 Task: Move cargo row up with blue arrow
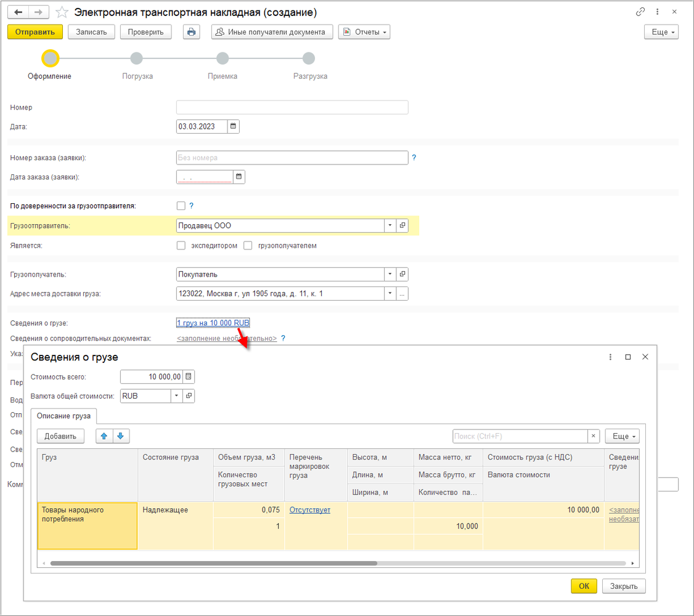pos(104,436)
